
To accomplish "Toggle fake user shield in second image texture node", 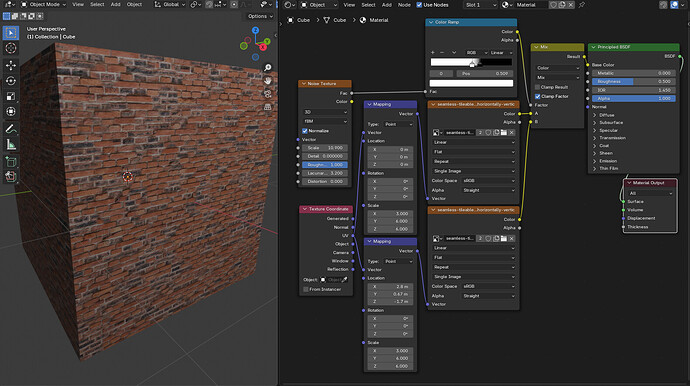I will pos(488,238).
